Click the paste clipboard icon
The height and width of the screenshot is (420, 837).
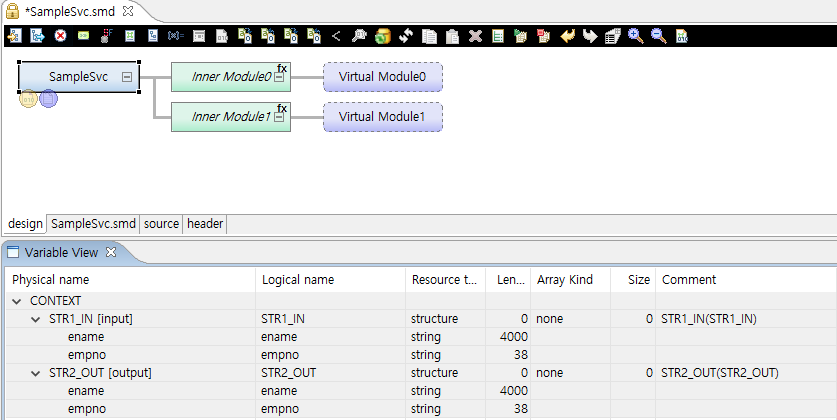click(451, 36)
